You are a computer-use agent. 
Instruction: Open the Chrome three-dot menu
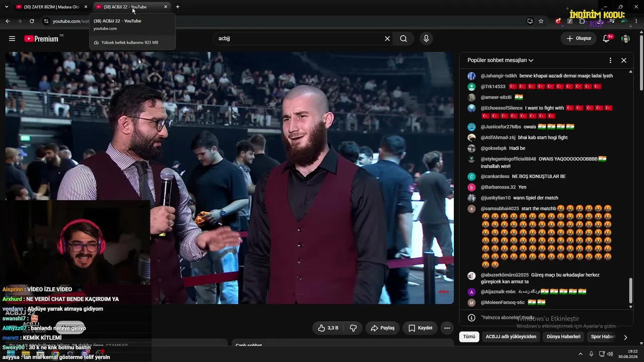click(636, 21)
